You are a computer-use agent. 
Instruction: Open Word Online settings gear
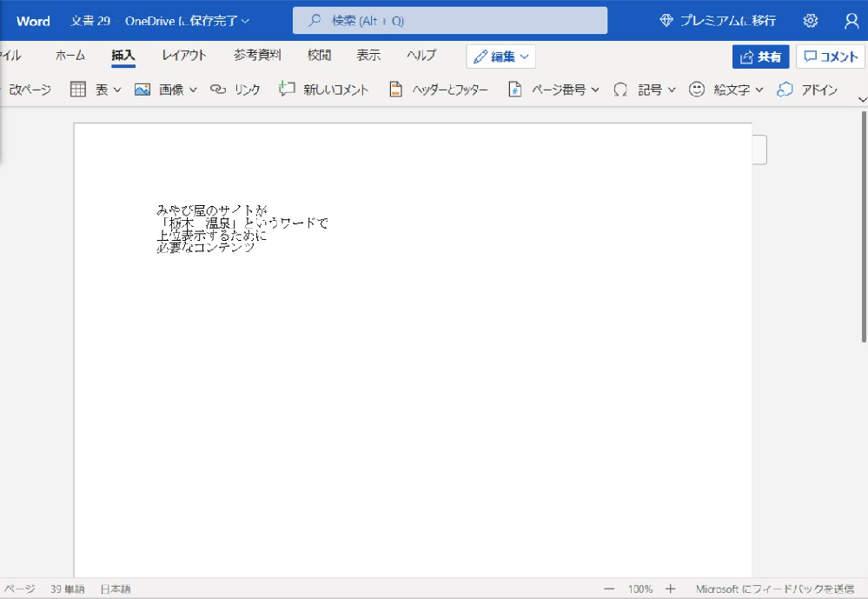click(x=810, y=20)
